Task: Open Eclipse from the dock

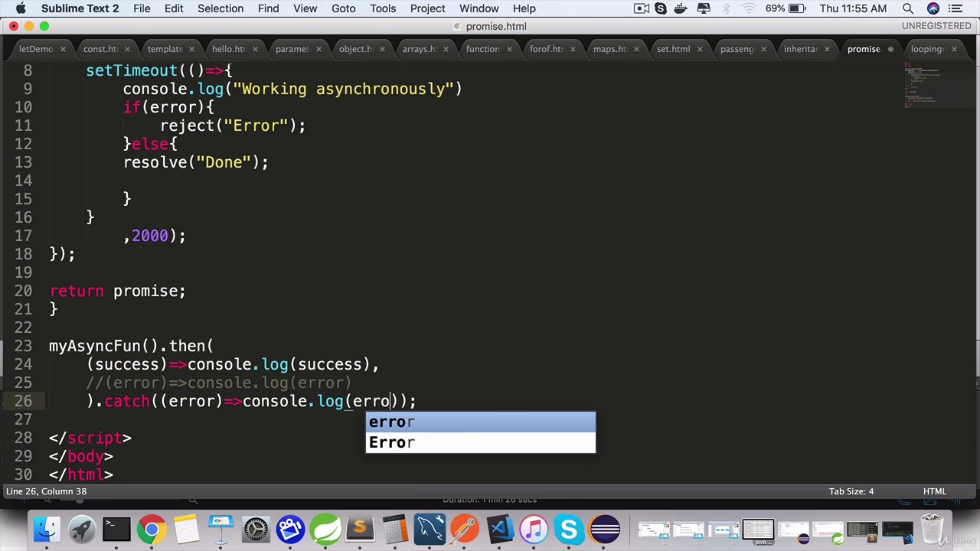Action: (604, 529)
